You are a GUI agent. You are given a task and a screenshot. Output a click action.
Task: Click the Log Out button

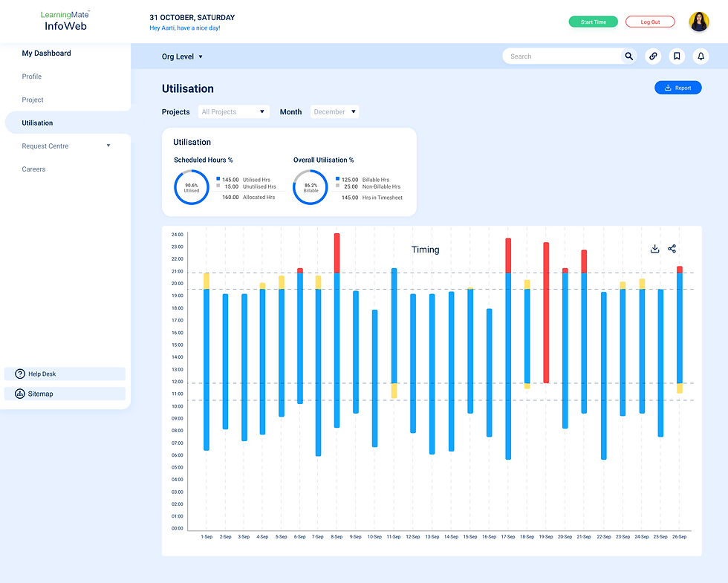pos(650,22)
